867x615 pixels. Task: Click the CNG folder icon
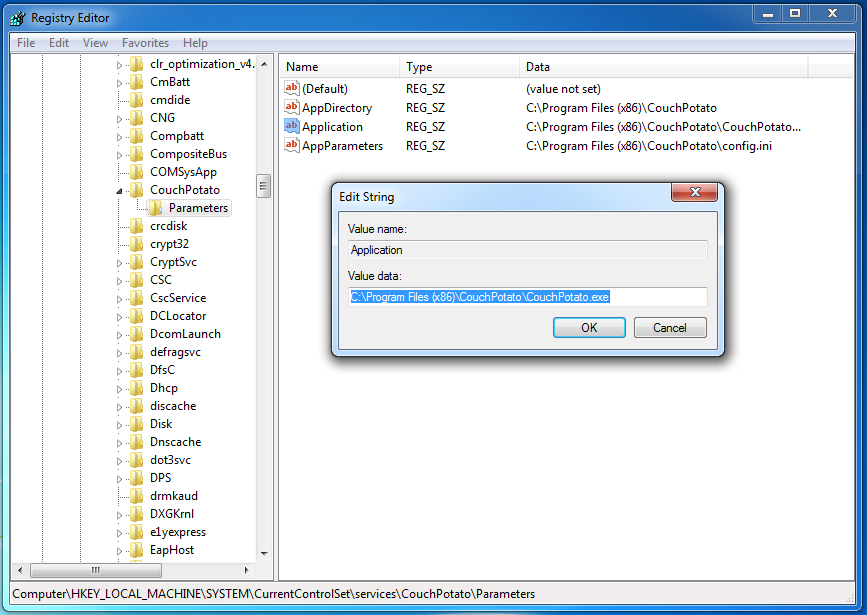(137, 118)
